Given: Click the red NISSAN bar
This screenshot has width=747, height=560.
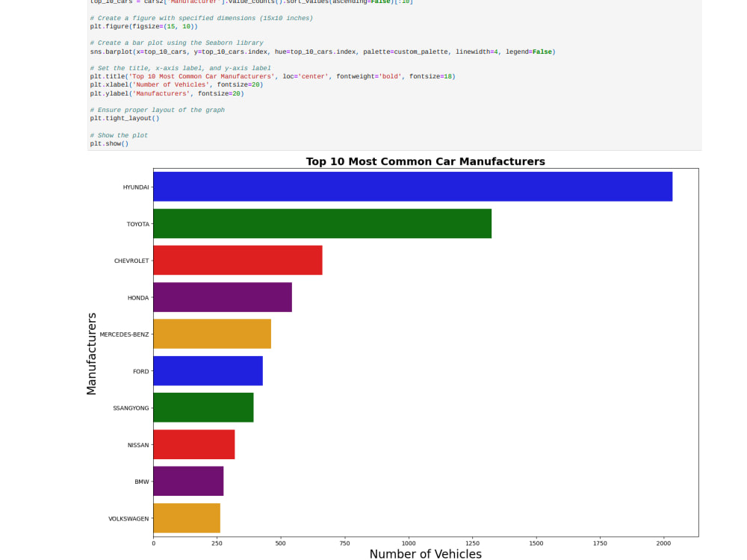Looking at the screenshot, I should coord(194,444).
